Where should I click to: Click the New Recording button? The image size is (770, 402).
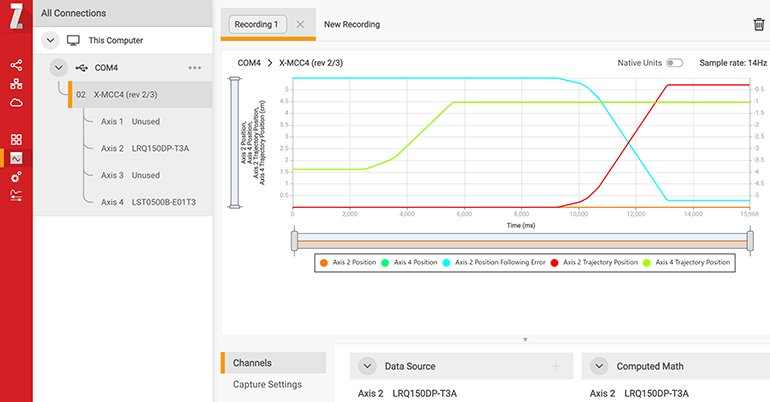(352, 24)
